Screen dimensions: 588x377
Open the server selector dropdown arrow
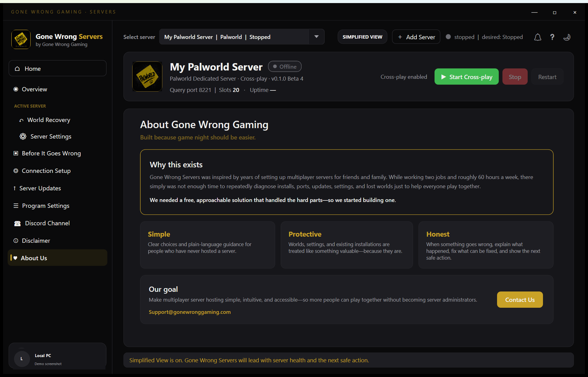pyautogui.click(x=317, y=37)
